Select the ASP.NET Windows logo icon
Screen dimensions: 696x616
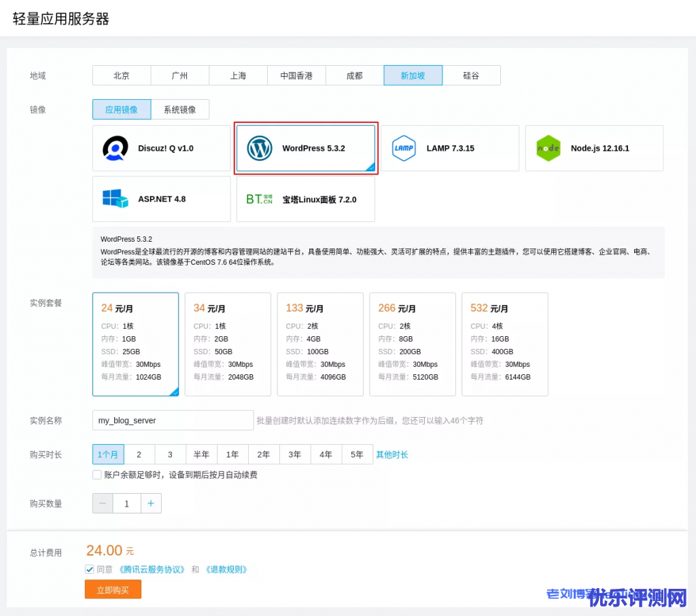coord(116,199)
